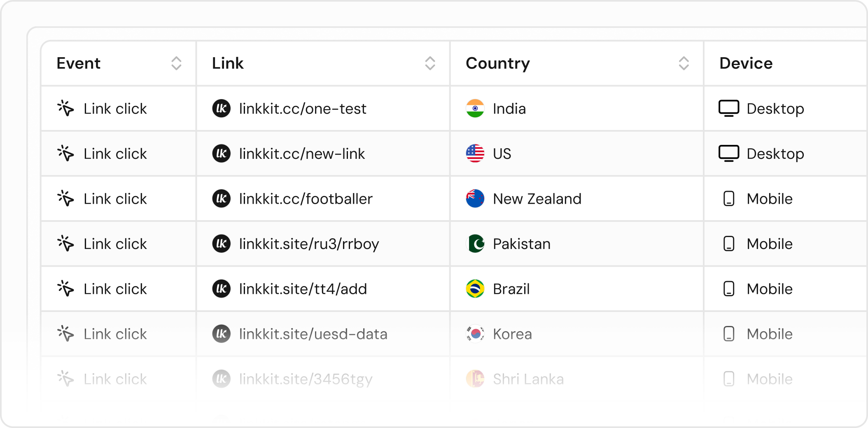Click mobile phone icon in Brazil row
This screenshot has width=868, height=428.
728,289
